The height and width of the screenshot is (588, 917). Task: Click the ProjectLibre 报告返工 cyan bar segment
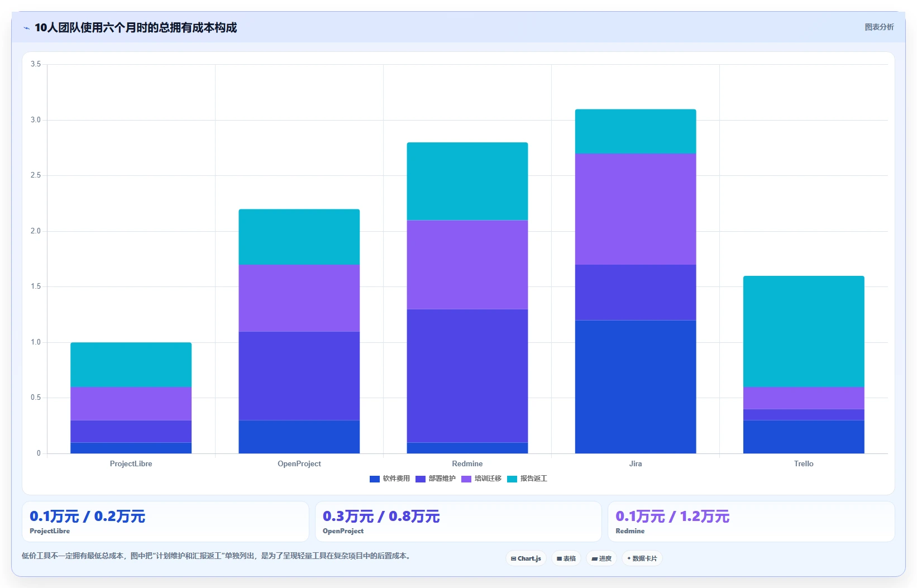point(131,365)
